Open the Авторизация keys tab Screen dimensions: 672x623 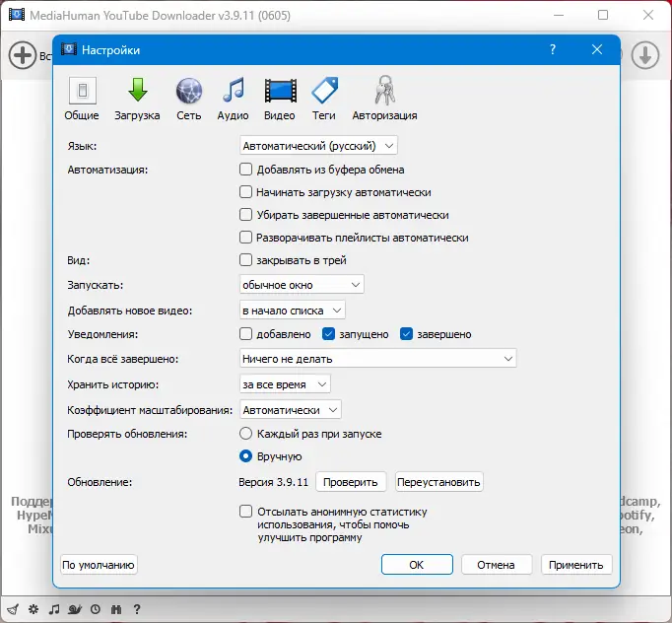pyautogui.click(x=385, y=90)
